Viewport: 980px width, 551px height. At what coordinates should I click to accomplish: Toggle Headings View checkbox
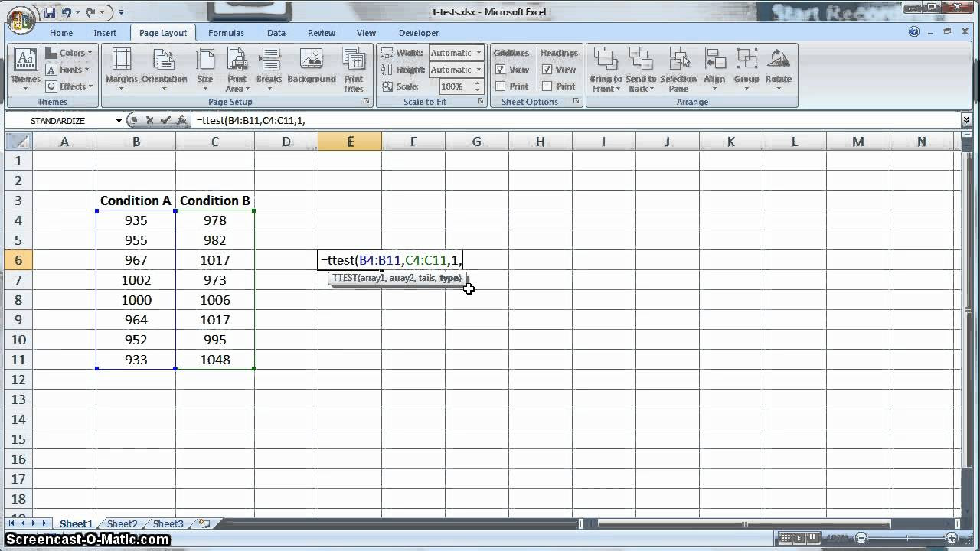(x=547, y=70)
